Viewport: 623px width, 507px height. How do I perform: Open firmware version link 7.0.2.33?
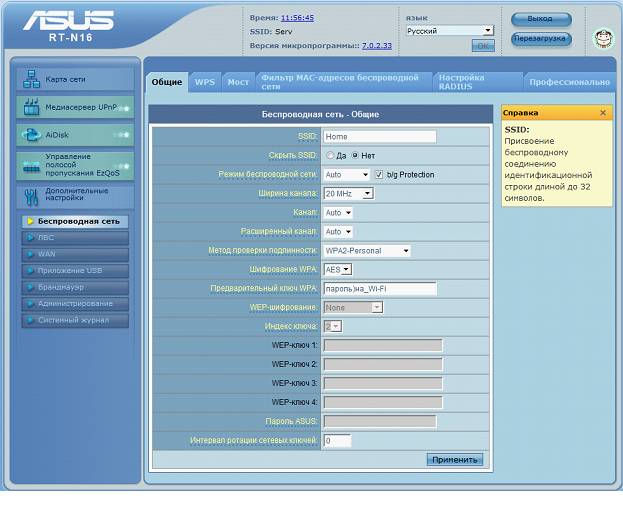pos(377,46)
